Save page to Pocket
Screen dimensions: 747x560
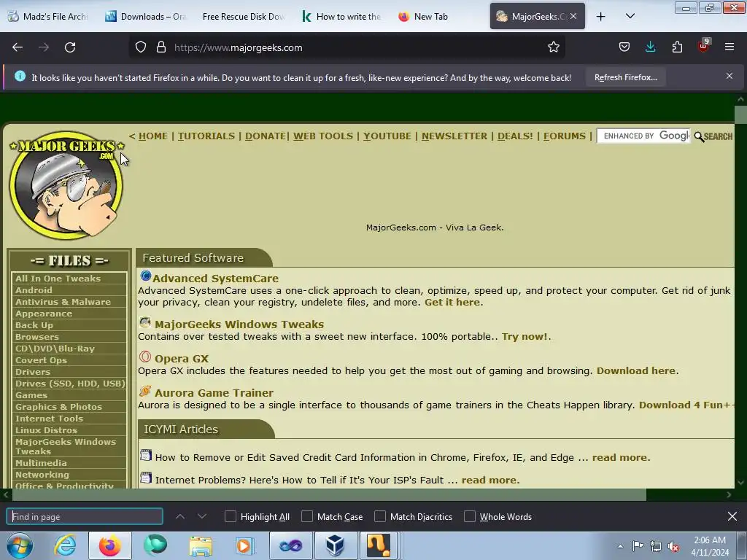(x=624, y=47)
